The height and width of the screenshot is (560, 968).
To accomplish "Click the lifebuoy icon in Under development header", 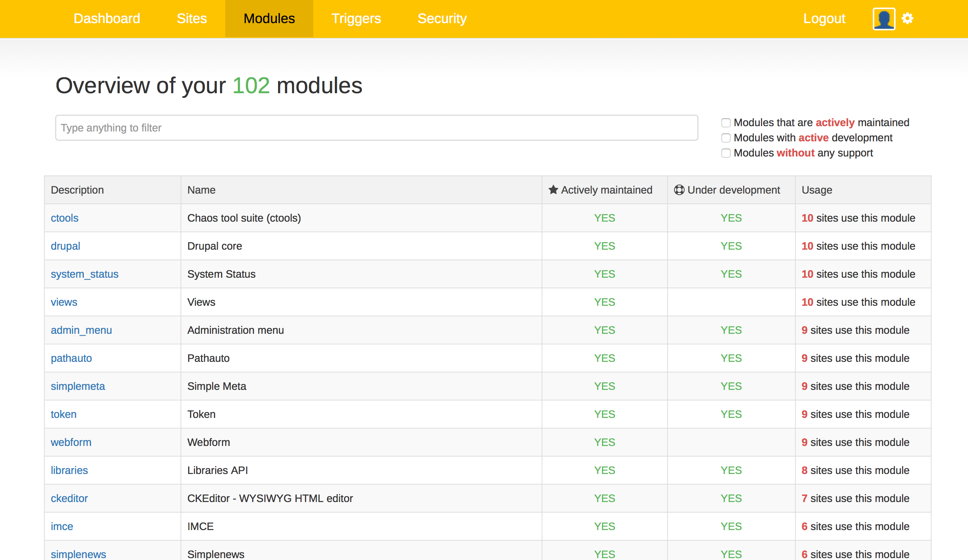I will [x=679, y=189].
